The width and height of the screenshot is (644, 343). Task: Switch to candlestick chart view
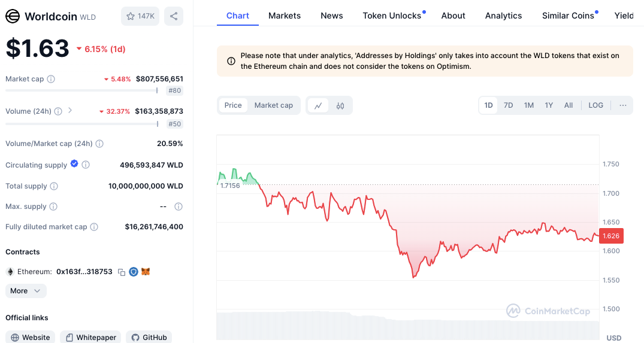[340, 106]
